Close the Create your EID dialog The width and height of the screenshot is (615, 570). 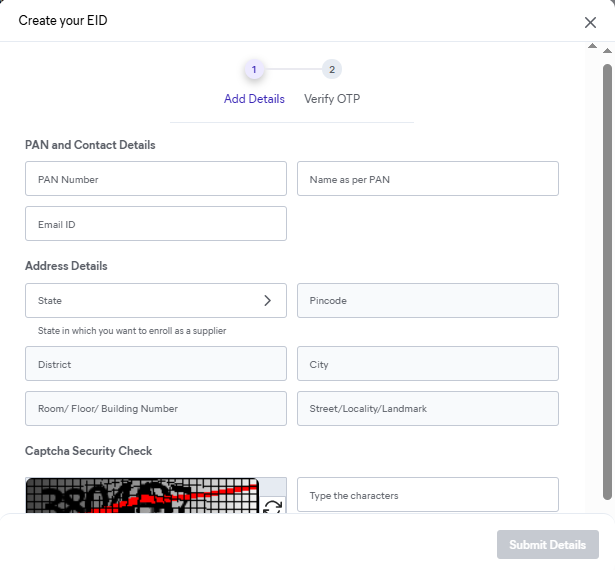590,22
